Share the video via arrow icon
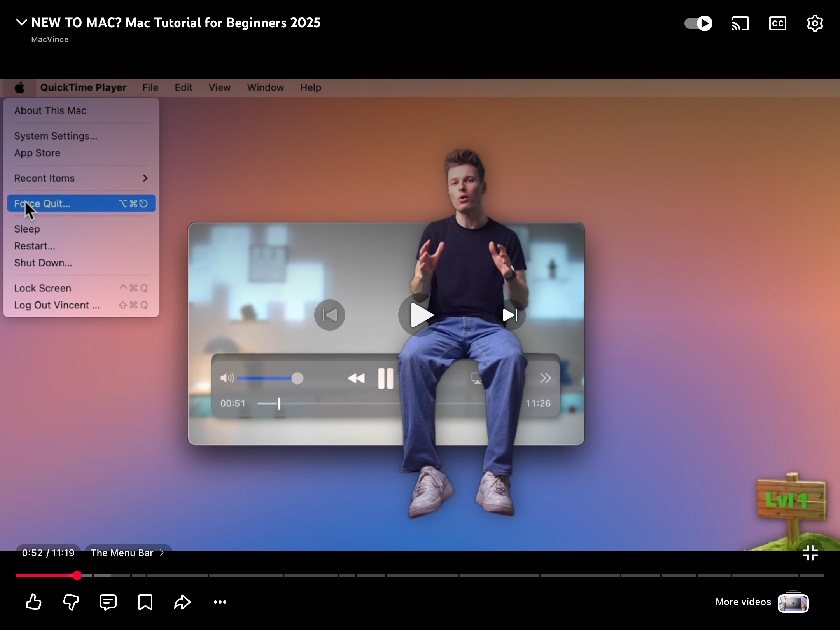 (182, 602)
